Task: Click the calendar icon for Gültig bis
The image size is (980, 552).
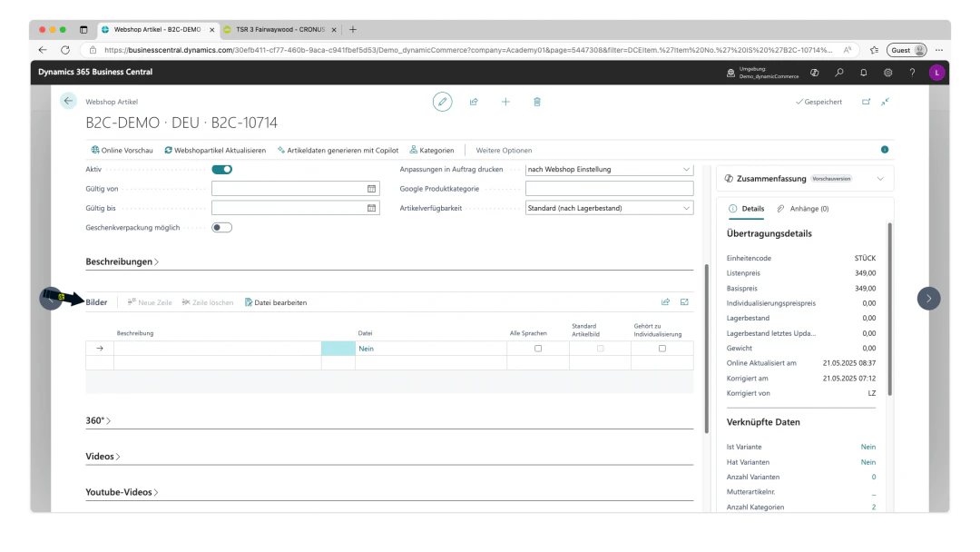Action: coord(371,208)
